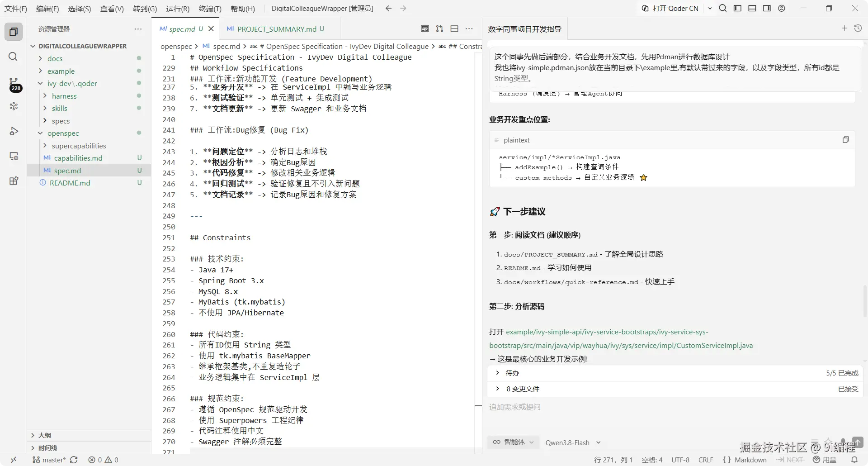Open the Extensions view
868x466 pixels.
[14, 181]
